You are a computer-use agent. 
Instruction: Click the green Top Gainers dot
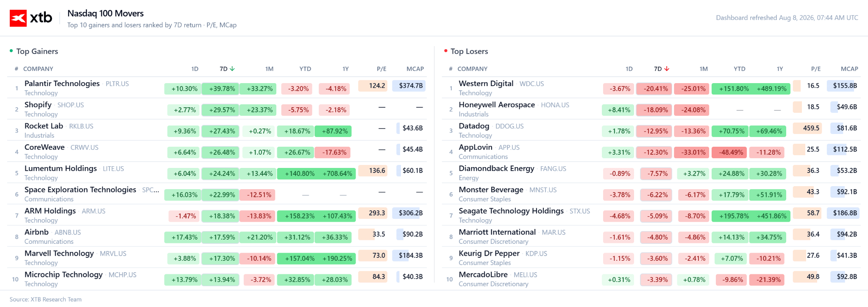(x=11, y=51)
